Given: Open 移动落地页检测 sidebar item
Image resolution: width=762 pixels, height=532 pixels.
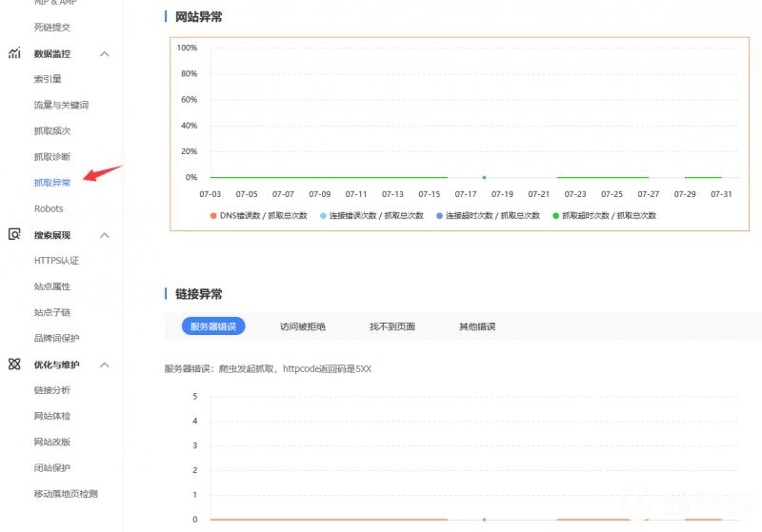Looking at the screenshot, I should [66, 494].
